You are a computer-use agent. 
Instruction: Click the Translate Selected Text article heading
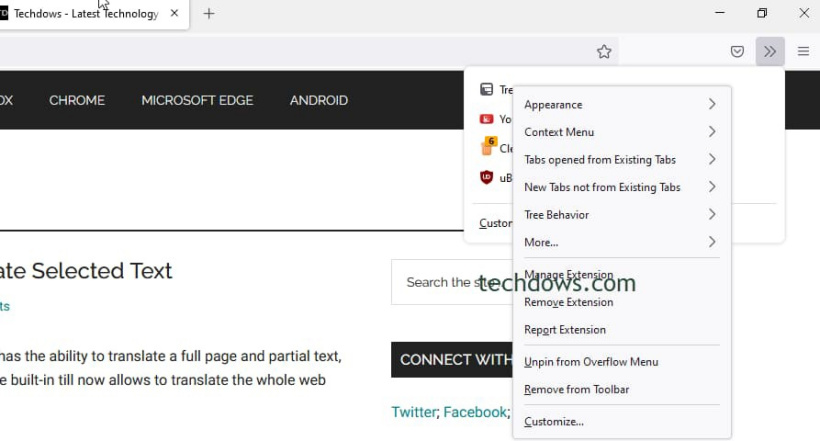86,271
